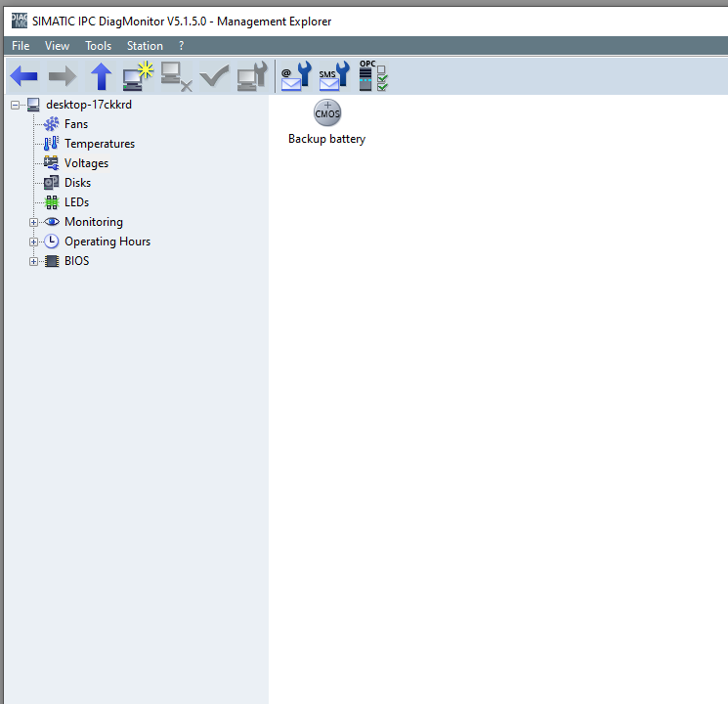Open station settings wrench icon
Image resolution: width=728 pixels, height=704 pixels.
(x=252, y=75)
